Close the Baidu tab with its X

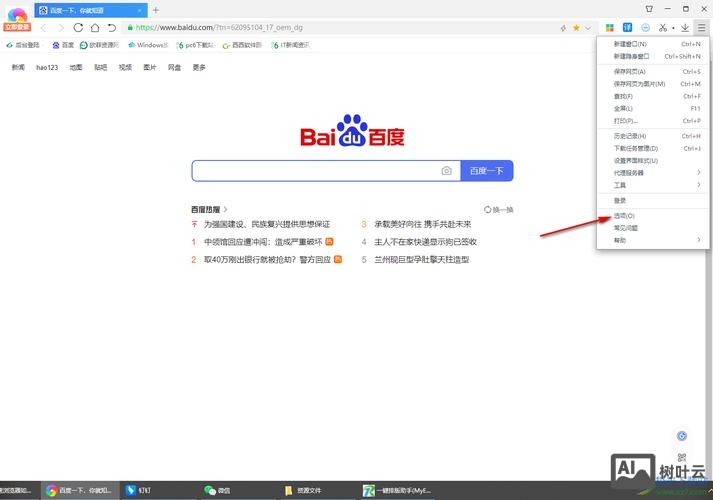tap(140, 10)
